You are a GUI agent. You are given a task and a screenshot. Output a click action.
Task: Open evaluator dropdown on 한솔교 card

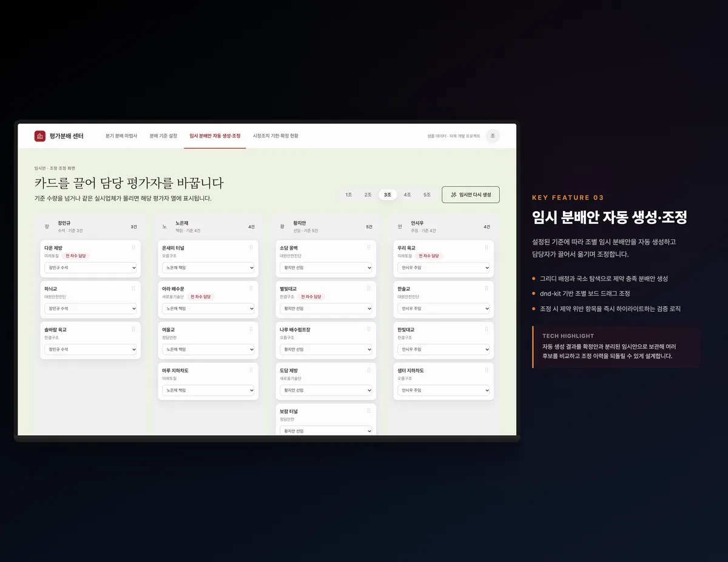(443, 308)
